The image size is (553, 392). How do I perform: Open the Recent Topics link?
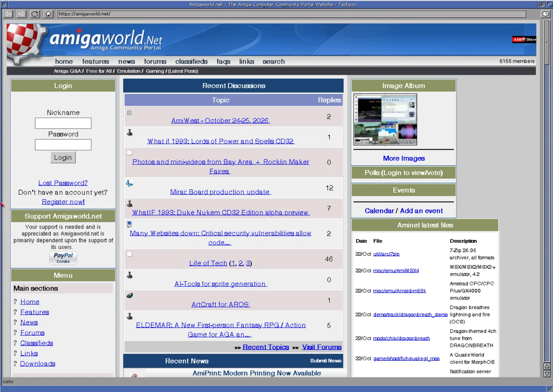(x=266, y=347)
